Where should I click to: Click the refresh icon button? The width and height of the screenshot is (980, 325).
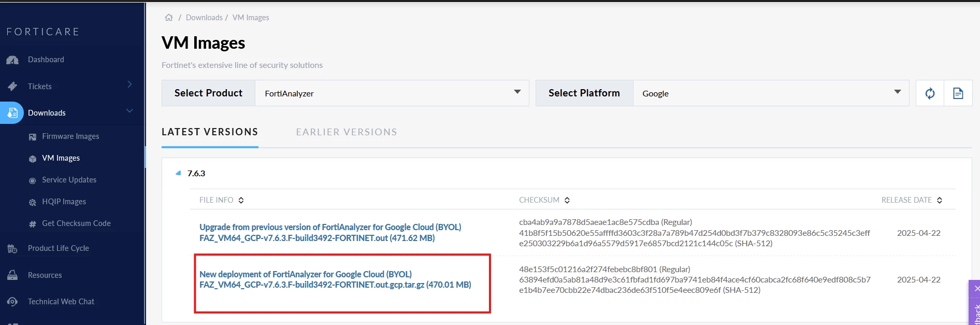tap(930, 93)
